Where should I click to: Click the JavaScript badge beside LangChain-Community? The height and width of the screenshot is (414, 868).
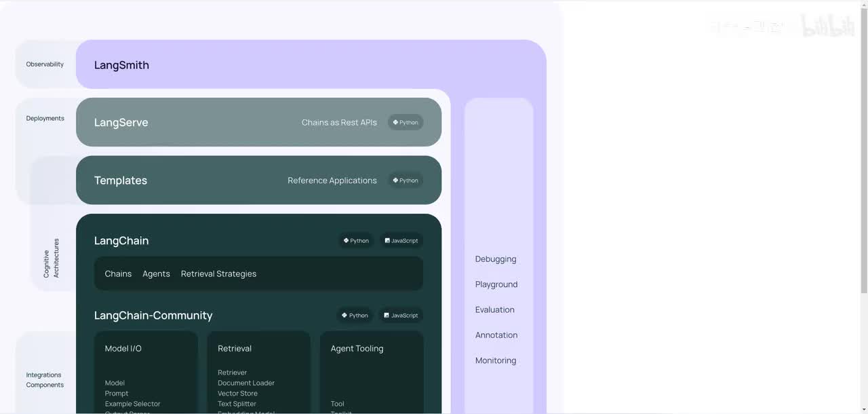click(401, 316)
